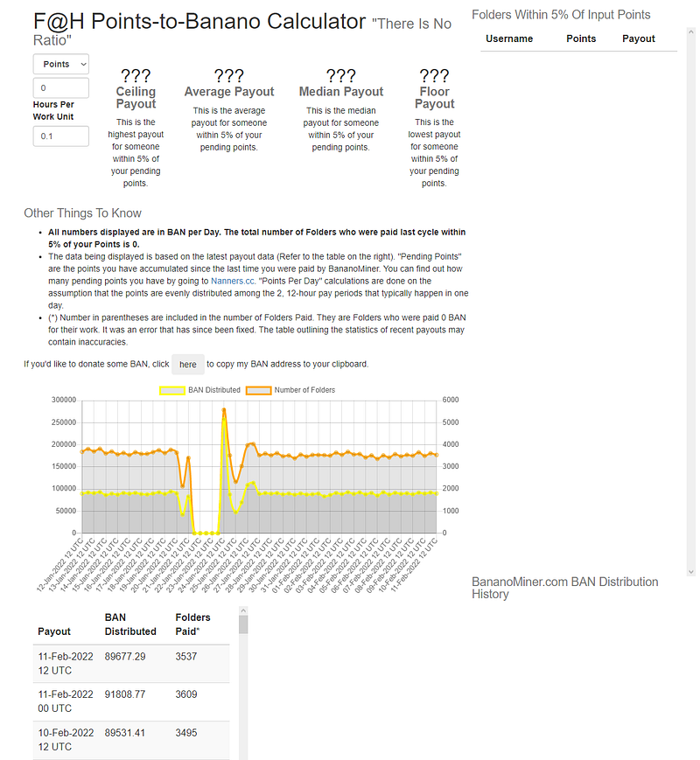Click the 'here' donate button
Image resolution: width=700 pixels, height=760 pixels.
[188, 365]
